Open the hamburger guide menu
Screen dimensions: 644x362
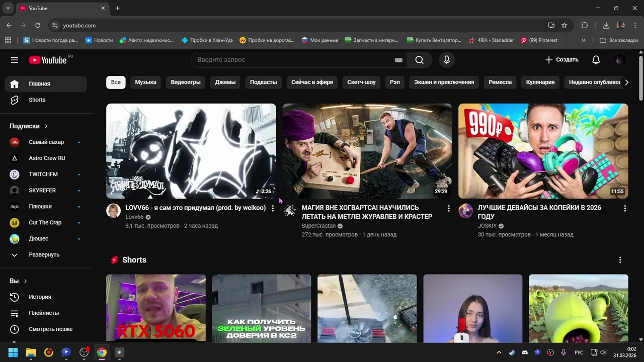(15, 60)
